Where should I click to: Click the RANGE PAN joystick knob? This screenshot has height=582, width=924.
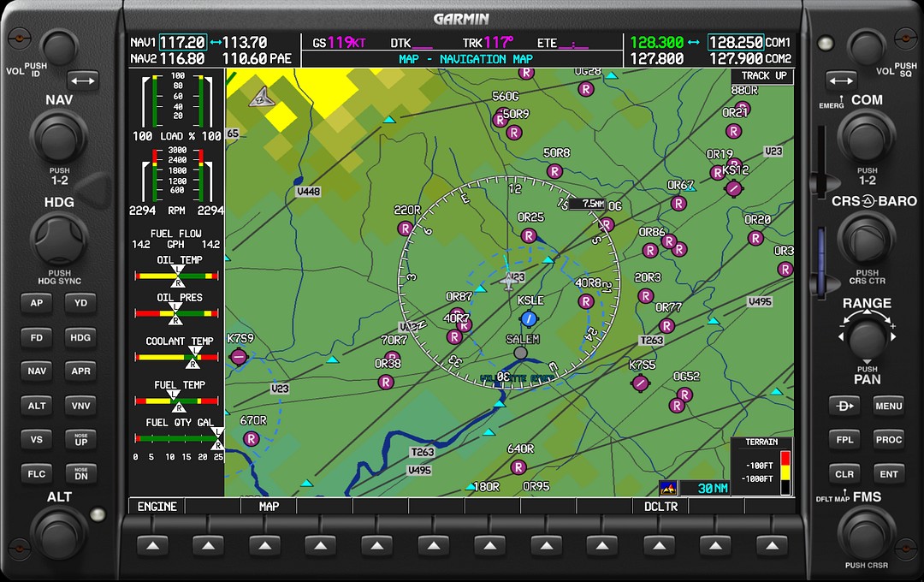867,338
